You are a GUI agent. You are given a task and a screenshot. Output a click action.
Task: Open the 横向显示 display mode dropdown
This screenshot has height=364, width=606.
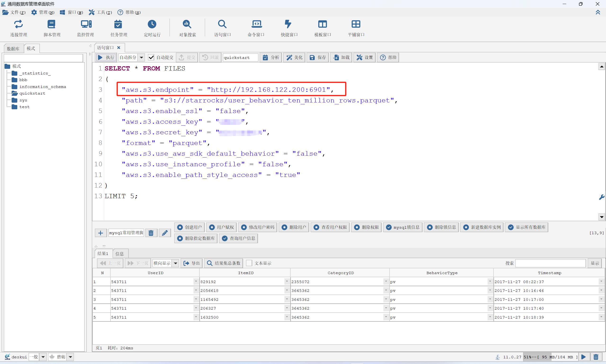point(175,263)
